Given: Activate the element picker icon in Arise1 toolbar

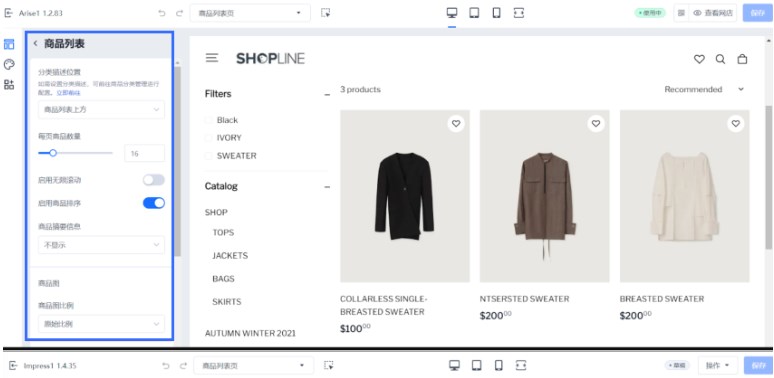Looking at the screenshot, I should tap(325, 13).
